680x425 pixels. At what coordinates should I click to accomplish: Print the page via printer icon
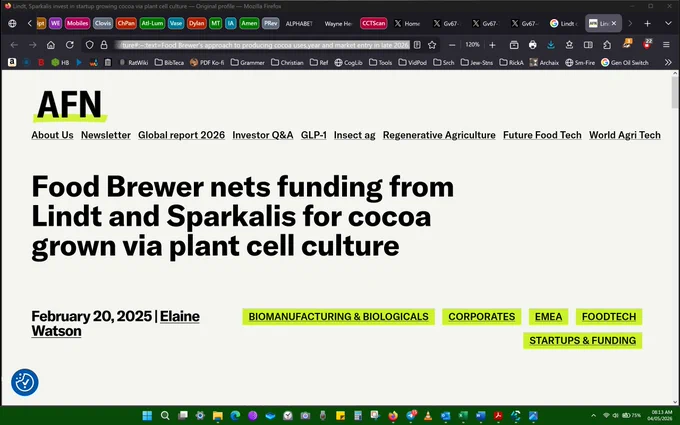532,45
